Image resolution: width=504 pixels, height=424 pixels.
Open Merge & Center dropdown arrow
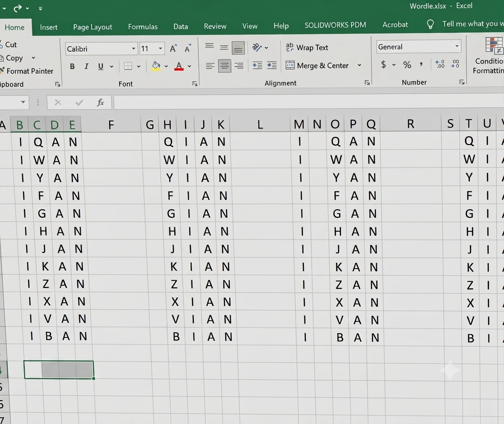click(359, 65)
